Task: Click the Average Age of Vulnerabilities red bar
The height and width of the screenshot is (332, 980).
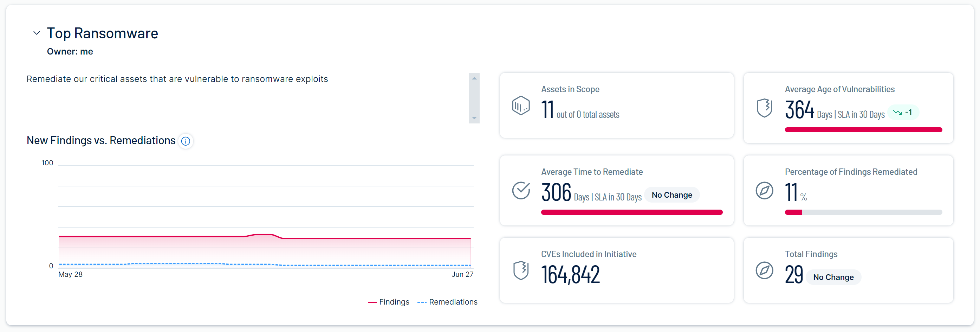Action: pyautogui.click(x=863, y=130)
